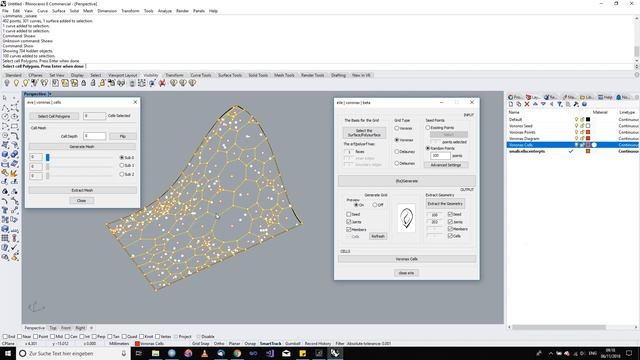Screen dimensions: 640x360
Task: Move layer down with the down arrow icon
Action: pyautogui.click(x=543, y=104)
